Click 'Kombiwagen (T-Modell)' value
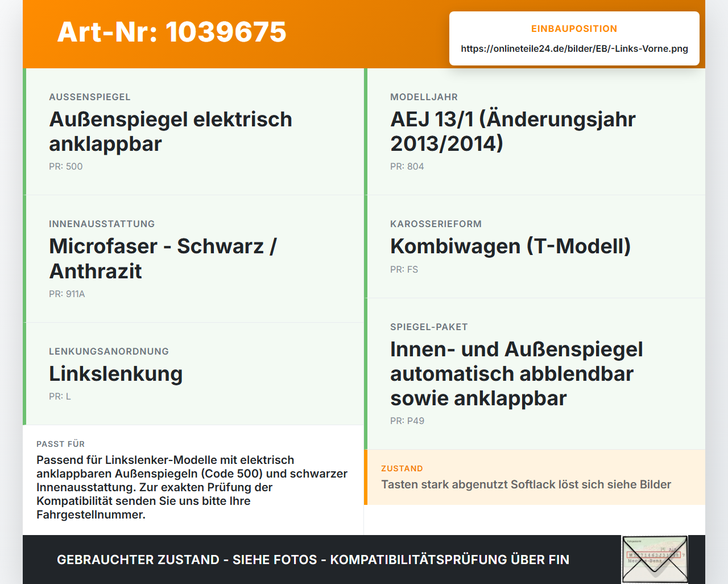The height and width of the screenshot is (584, 728). [511, 246]
